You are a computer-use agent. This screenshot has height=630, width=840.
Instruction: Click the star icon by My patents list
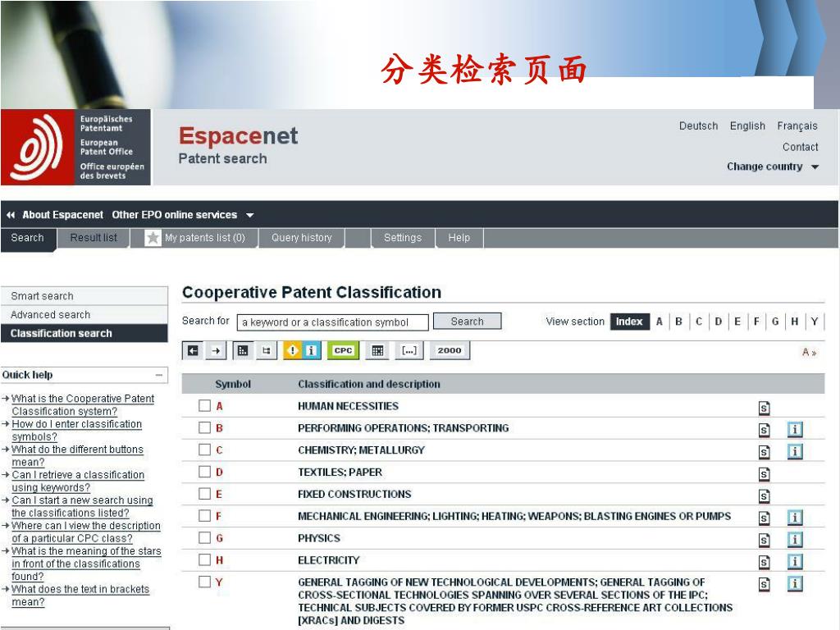pyautogui.click(x=153, y=238)
